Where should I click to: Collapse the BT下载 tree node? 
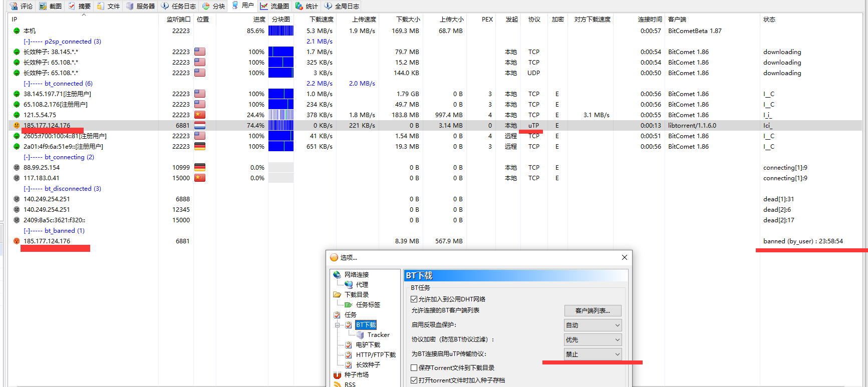tap(338, 325)
